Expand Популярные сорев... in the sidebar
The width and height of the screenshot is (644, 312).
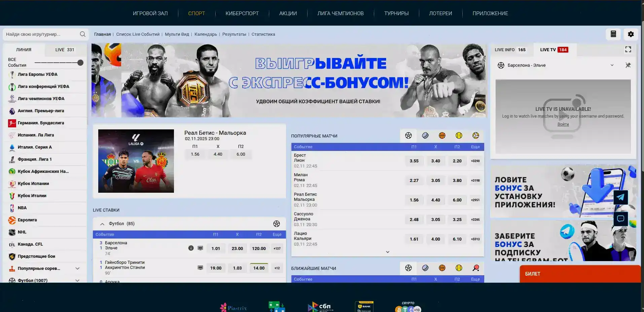77,269
